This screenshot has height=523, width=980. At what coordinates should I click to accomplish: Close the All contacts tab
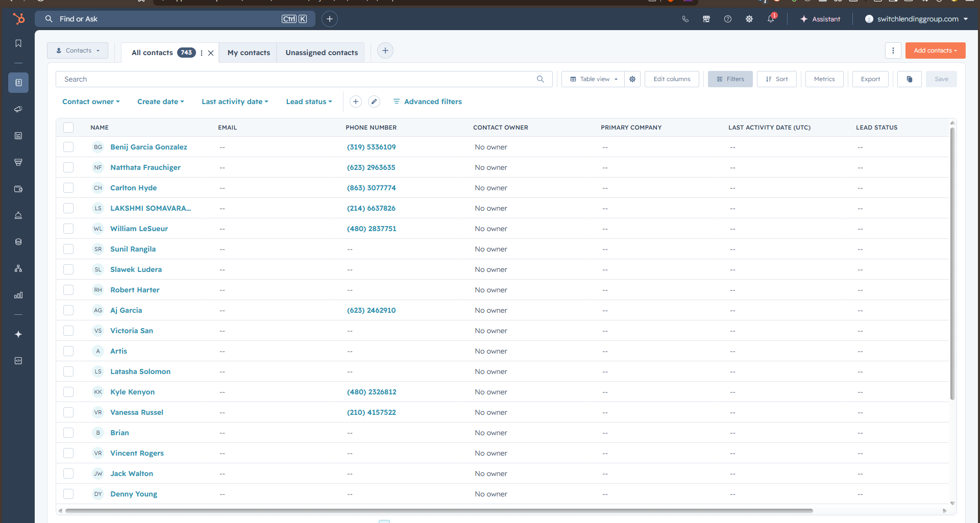211,53
